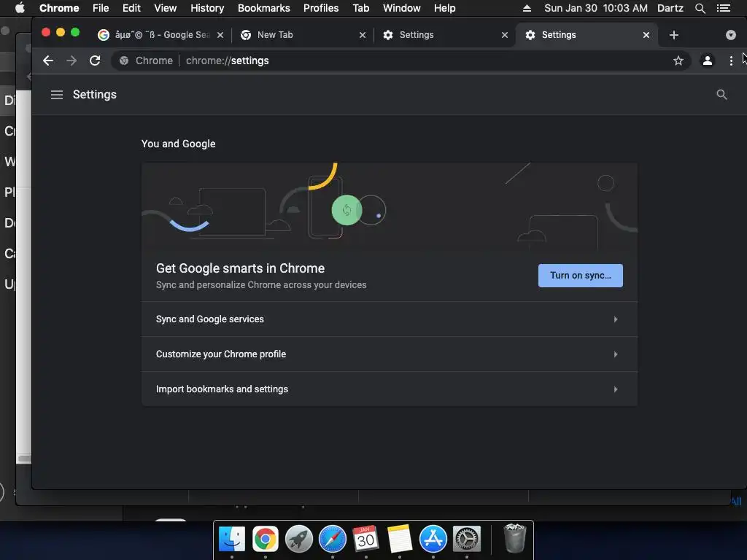Click the Turn on sync button
The width and height of the screenshot is (747, 560).
580,275
